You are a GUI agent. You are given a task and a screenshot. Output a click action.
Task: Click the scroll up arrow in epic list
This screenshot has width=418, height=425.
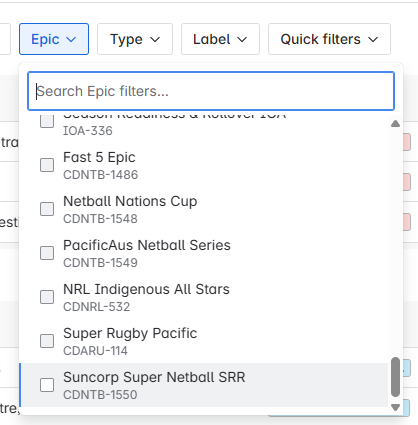[395, 124]
